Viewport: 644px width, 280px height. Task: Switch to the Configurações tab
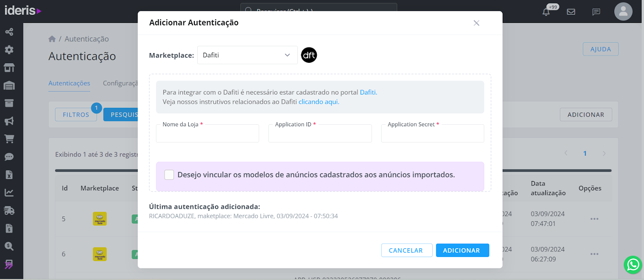tap(120, 83)
